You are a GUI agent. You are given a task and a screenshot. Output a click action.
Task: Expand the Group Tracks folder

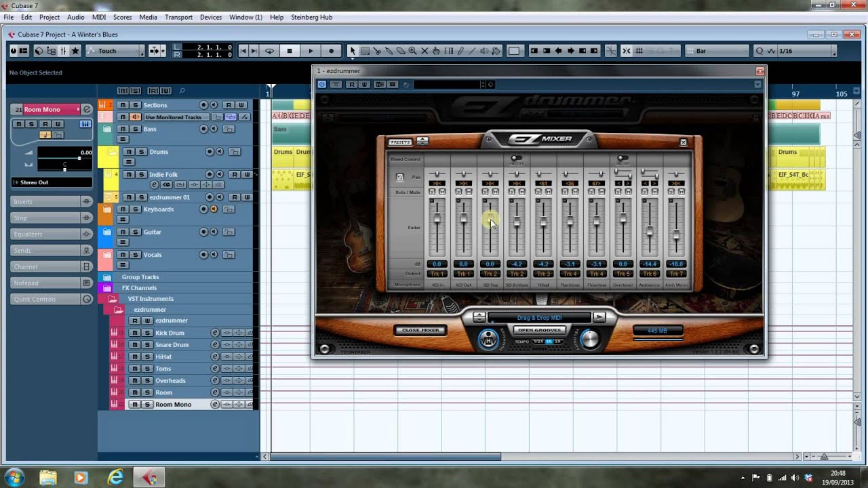(x=107, y=277)
